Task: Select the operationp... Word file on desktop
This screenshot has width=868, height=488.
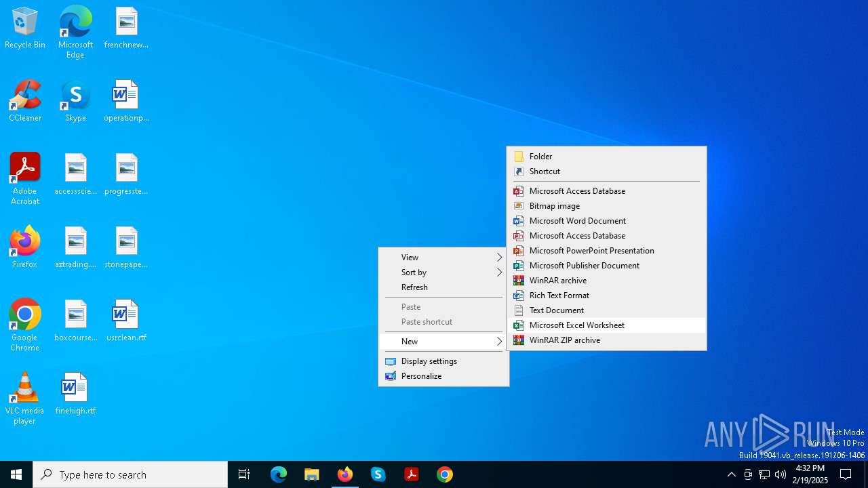Action: 126,102
